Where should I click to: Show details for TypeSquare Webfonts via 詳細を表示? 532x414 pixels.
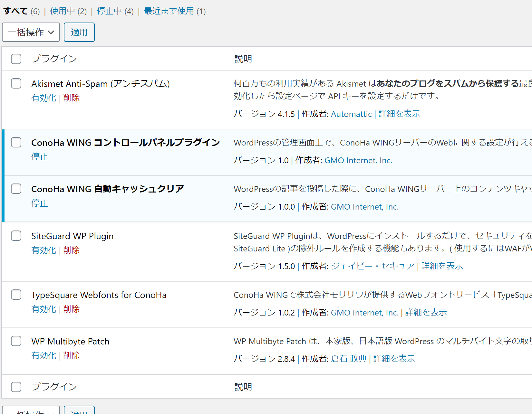(426, 313)
